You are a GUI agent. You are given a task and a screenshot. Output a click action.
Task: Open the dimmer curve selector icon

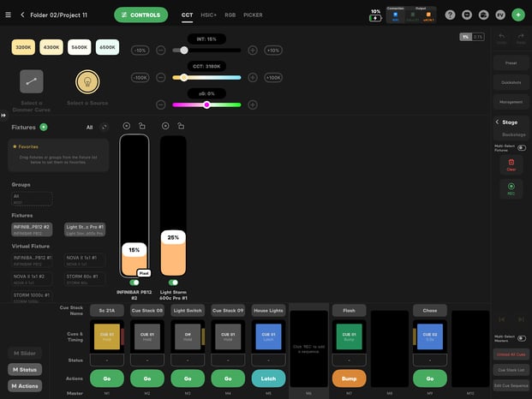pos(31,81)
